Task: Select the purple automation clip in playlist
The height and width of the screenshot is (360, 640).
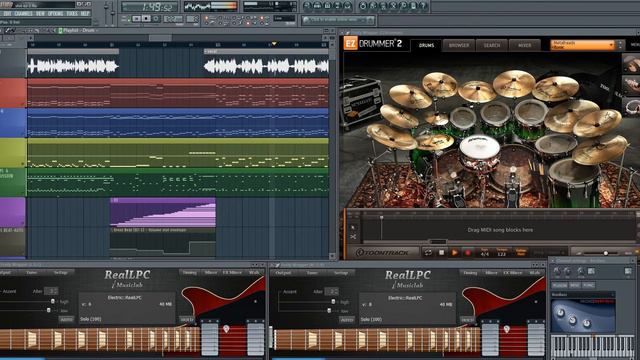Action: coord(163,213)
